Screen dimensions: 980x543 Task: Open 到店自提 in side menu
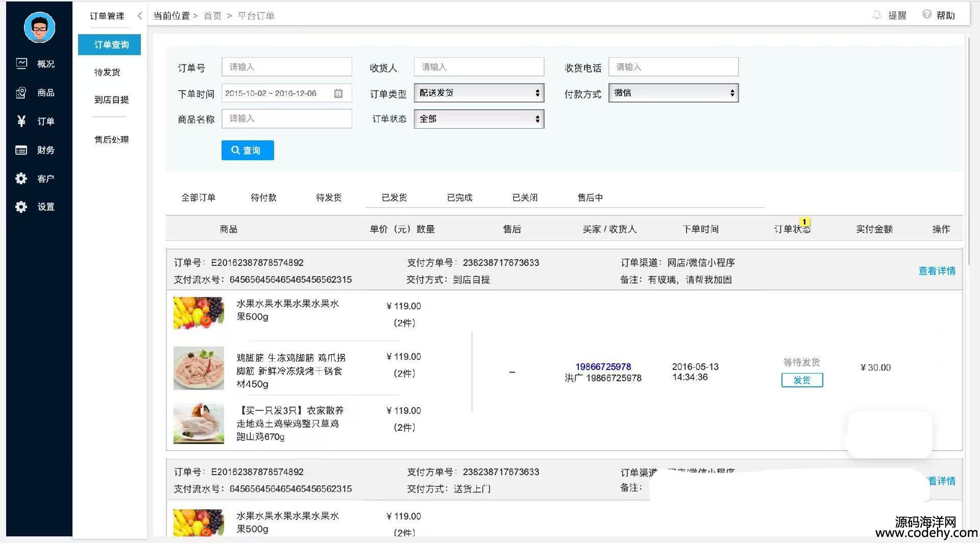pyautogui.click(x=111, y=100)
